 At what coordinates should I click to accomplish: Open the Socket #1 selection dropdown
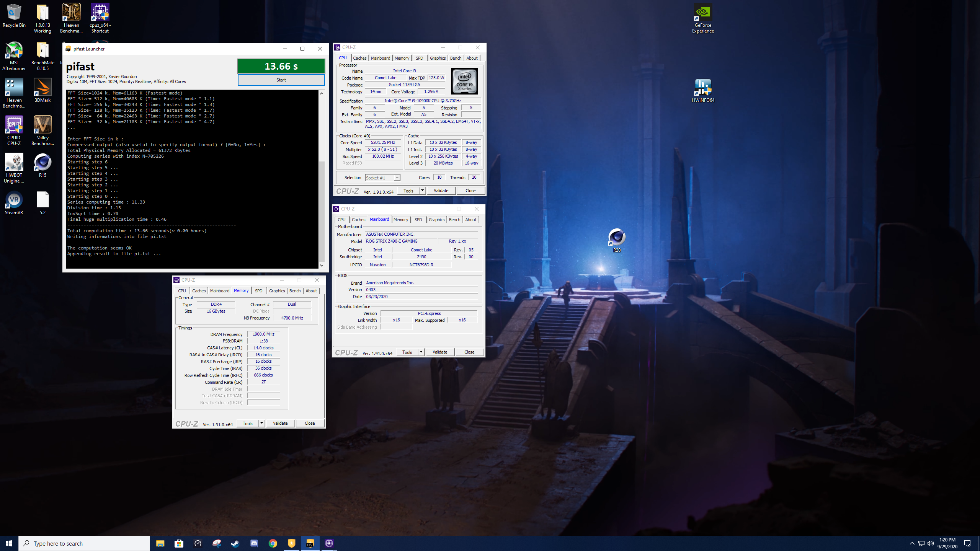(x=382, y=178)
